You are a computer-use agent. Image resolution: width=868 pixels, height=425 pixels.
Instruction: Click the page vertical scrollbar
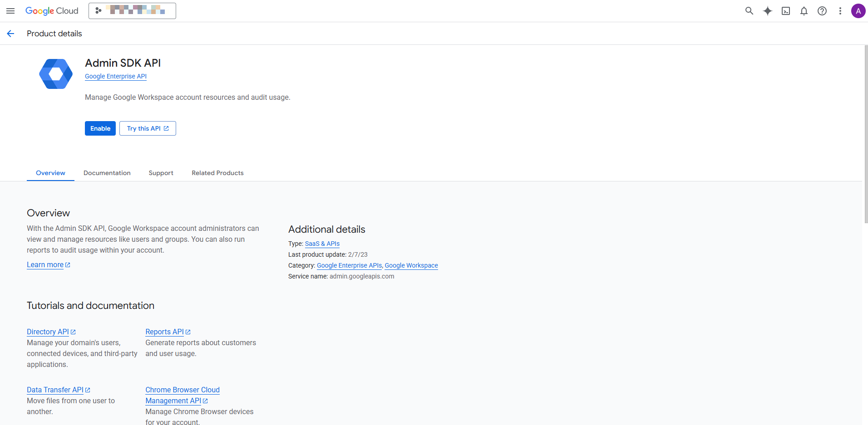click(866, 134)
